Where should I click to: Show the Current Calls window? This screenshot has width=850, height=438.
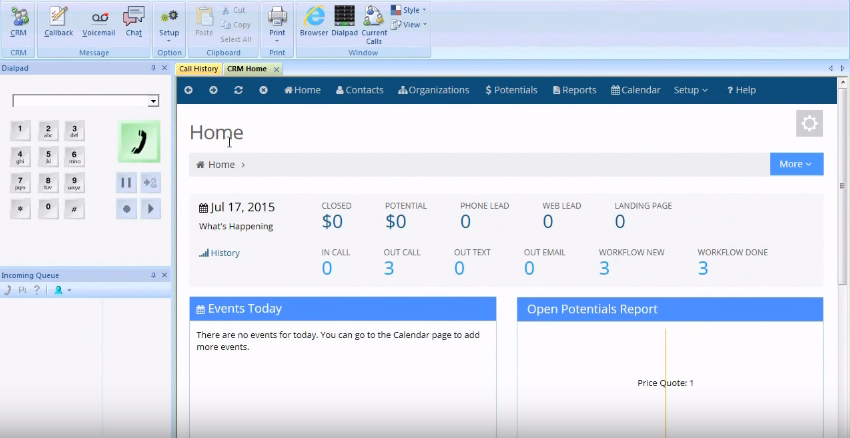tap(374, 20)
